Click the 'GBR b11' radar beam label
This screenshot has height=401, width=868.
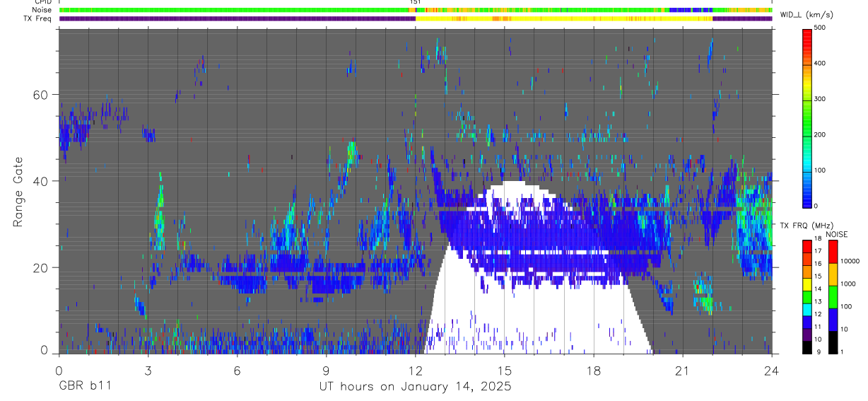point(86,387)
